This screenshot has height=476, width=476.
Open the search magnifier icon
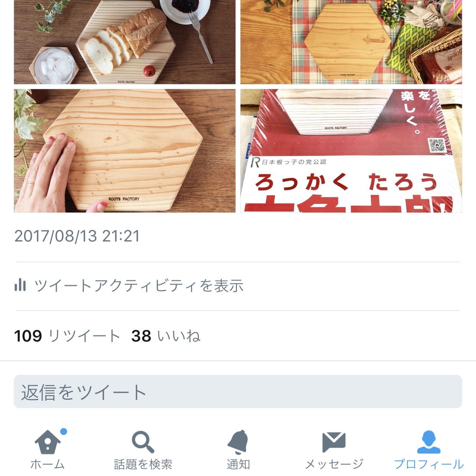click(143, 442)
